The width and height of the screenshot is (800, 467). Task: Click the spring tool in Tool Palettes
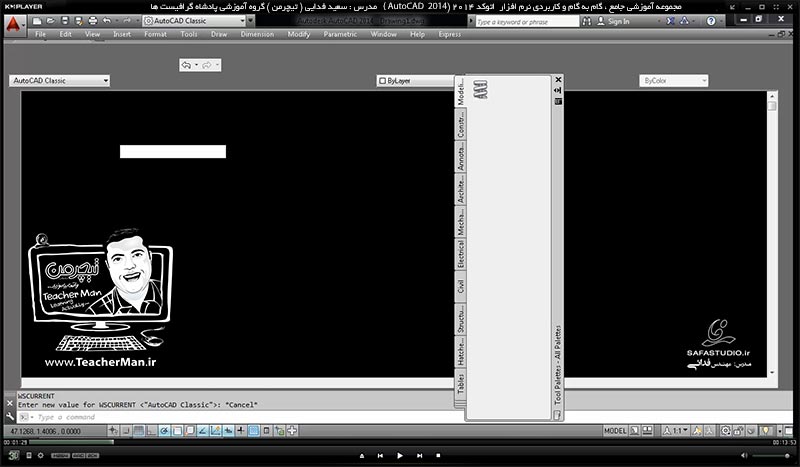coord(480,89)
